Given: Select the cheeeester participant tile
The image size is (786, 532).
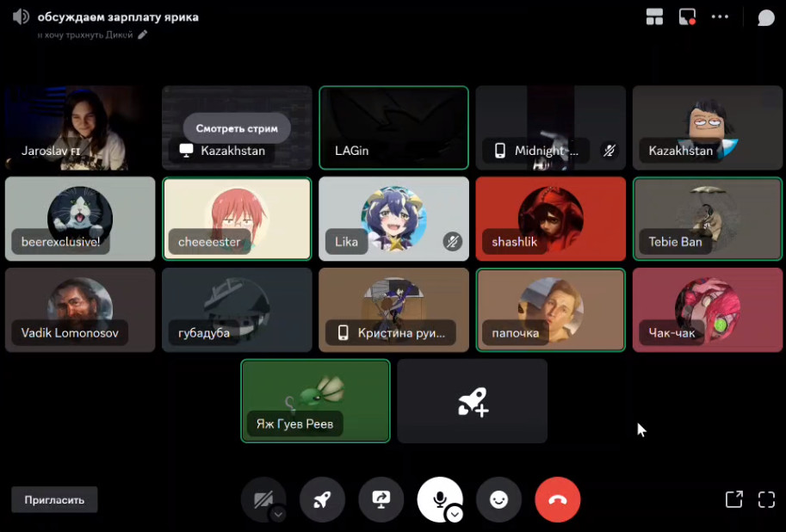Looking at the screenshot, I should pyautogui.click(x=237, y=219).
